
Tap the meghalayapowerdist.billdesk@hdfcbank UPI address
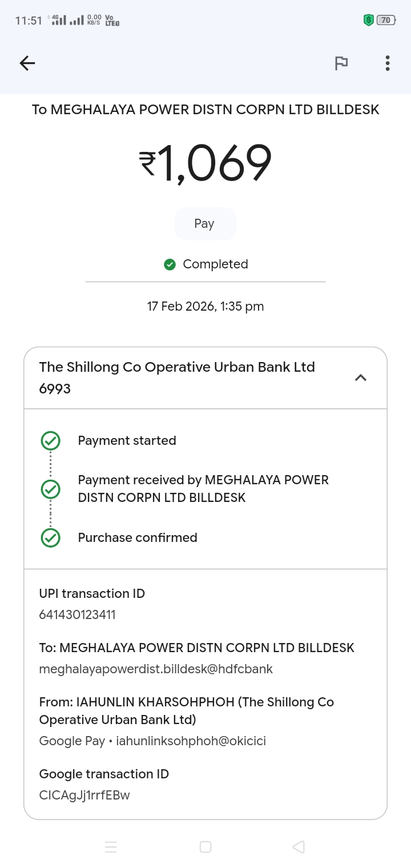[156, 669]
